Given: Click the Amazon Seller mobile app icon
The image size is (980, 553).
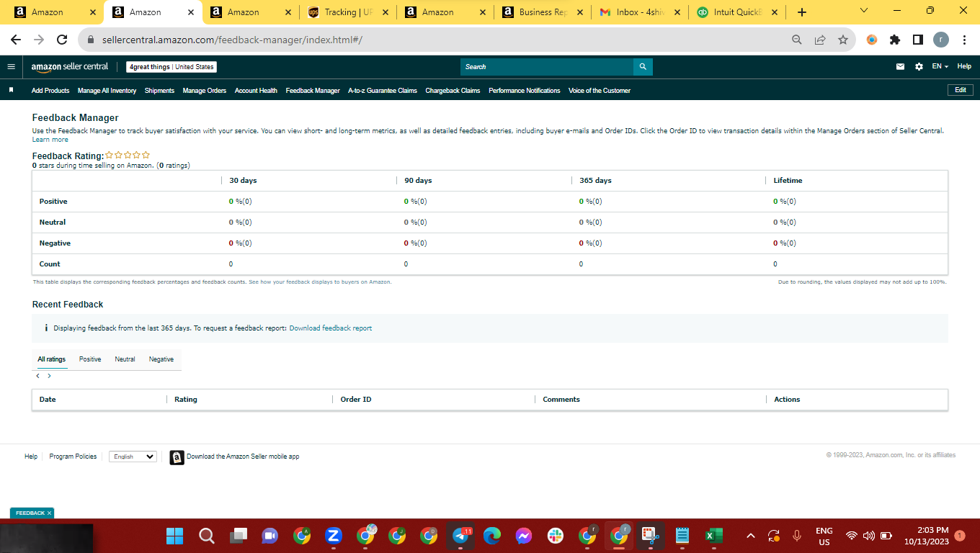Looking at the screenshot, I should 177,457.
